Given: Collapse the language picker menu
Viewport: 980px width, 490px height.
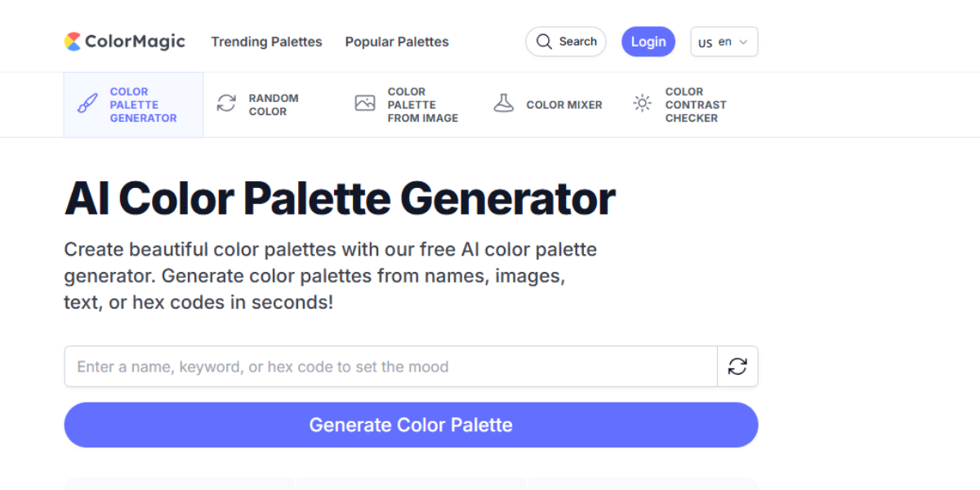Looking at the screenshot, I should point(724,42).
